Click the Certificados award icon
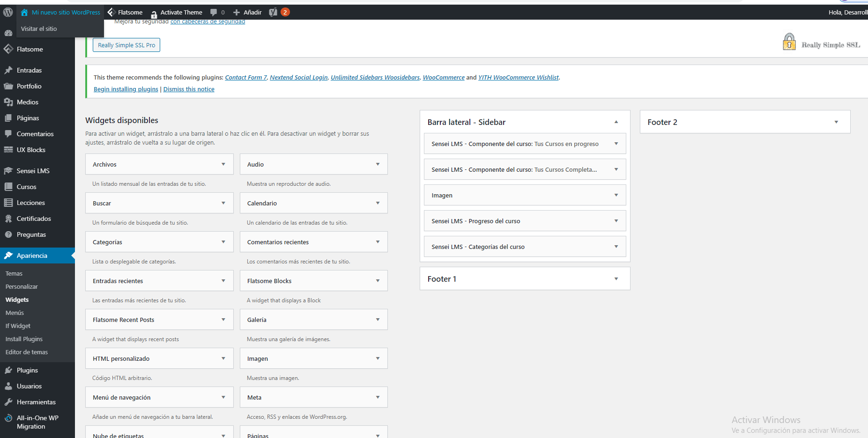Screen dimensions: 868x438 click(8, 219)
